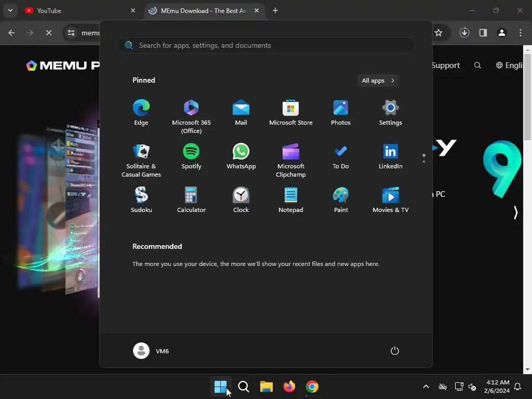The height and width of the screenshot is (399, 532).
Task: Open Microsoft Store
Action: tap(291, 113)
